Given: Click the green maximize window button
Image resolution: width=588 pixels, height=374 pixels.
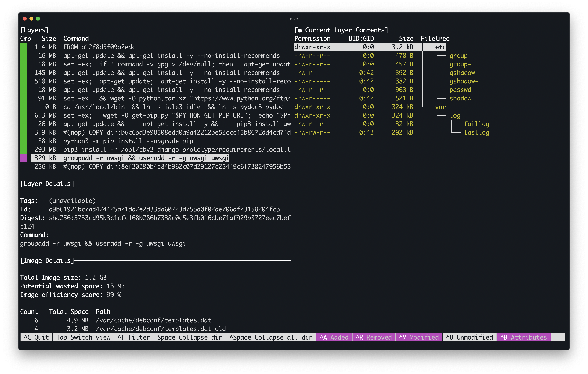Looking at the screenshot, I should click(38, 19).
